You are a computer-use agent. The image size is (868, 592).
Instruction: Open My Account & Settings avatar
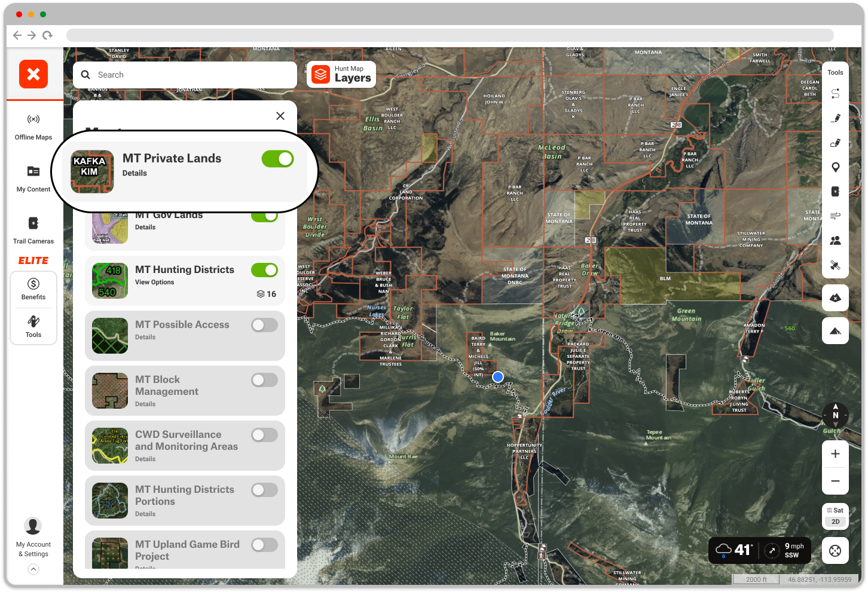click(x=33, y=526)
